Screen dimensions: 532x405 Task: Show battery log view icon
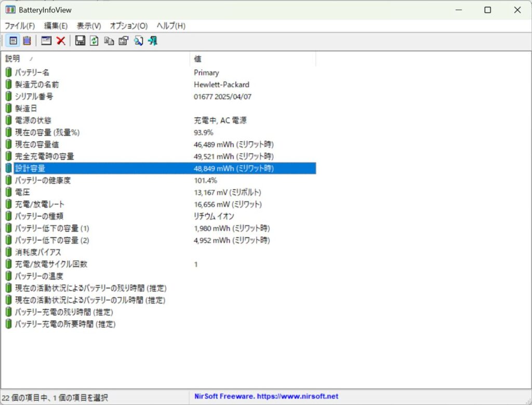pos(26,41)
